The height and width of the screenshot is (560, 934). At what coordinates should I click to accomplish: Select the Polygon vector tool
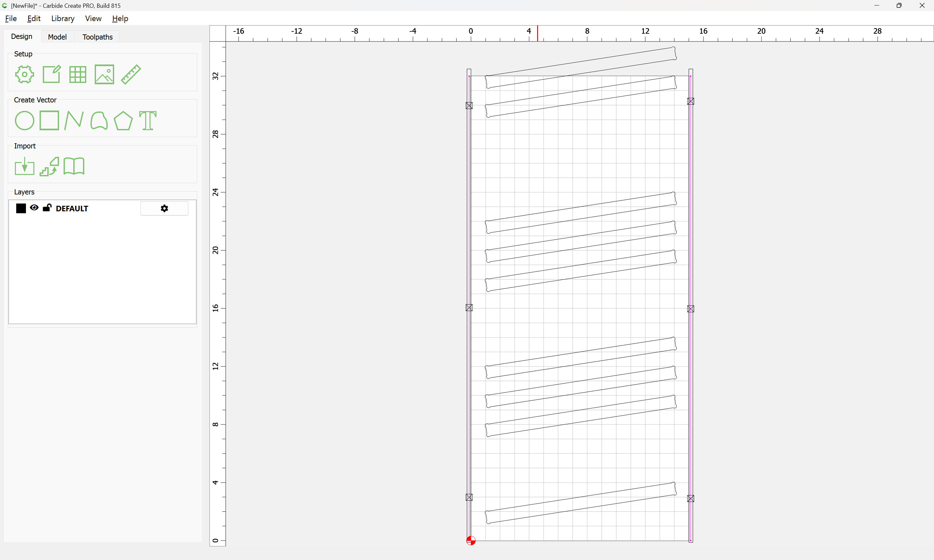(x=123, y=121)
